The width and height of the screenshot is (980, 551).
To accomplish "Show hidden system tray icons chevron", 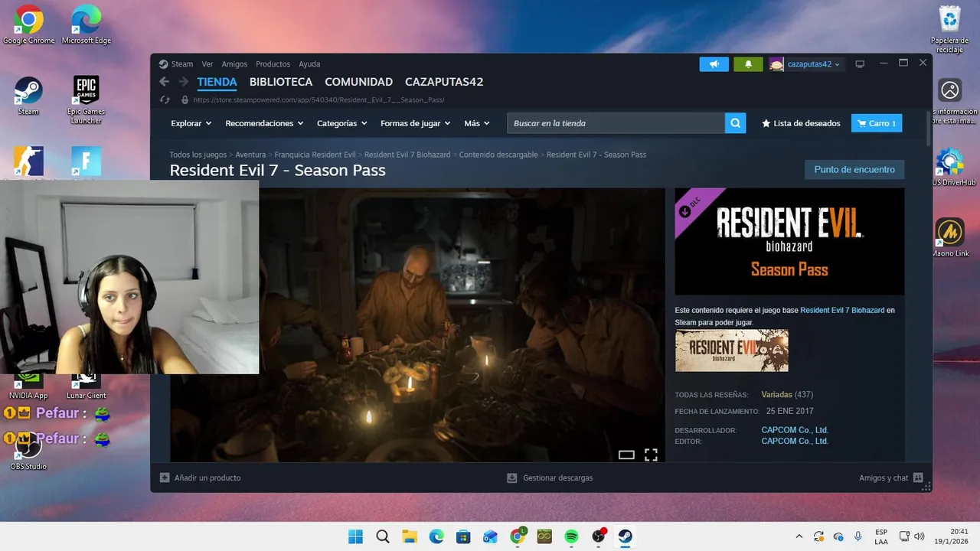I will [799, 536].
